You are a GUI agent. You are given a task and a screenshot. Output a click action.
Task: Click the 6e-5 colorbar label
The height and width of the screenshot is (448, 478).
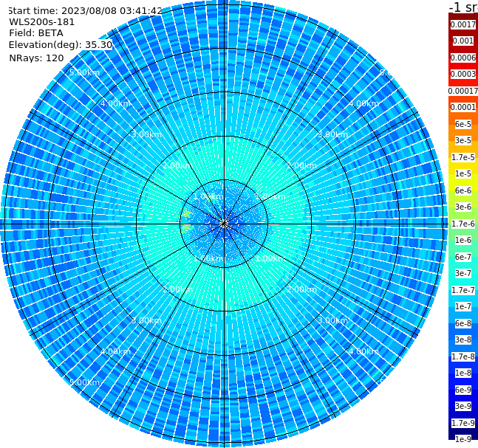coord(463,124)
